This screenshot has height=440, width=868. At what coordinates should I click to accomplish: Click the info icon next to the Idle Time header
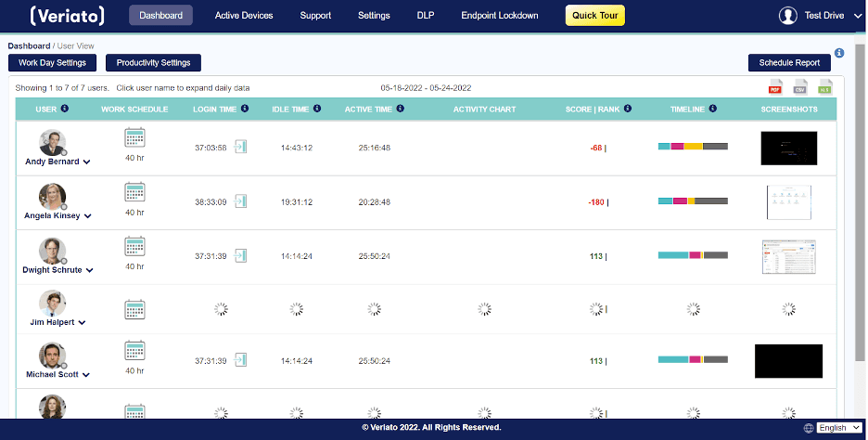317,109
